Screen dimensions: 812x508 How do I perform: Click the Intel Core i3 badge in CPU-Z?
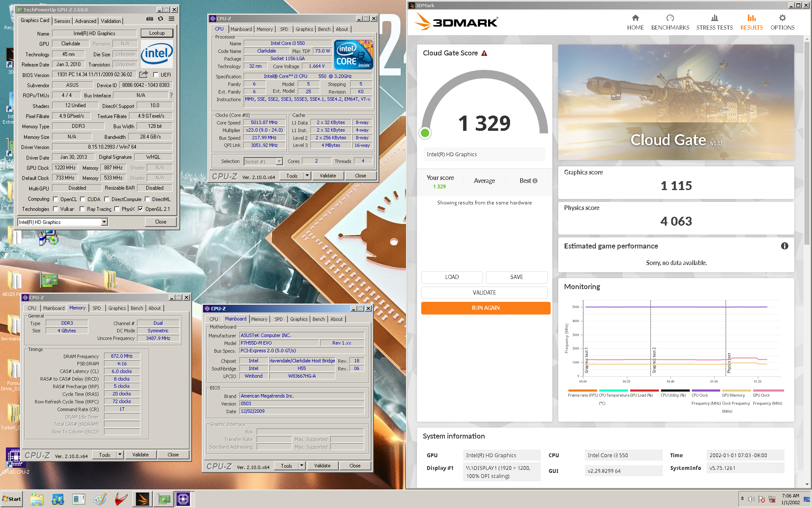pos(354,55)
